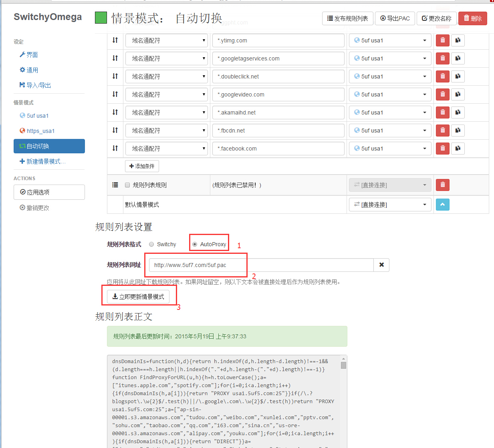Delete the *.facebook.com rule row

tap(442, 149)
